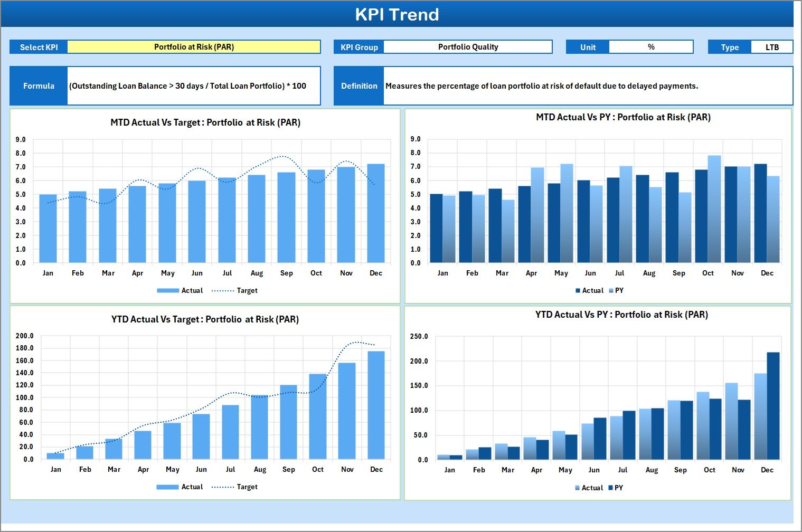Click the KPI Trend title banner
This screenshot has height=532, width=802.
(399, 14)
